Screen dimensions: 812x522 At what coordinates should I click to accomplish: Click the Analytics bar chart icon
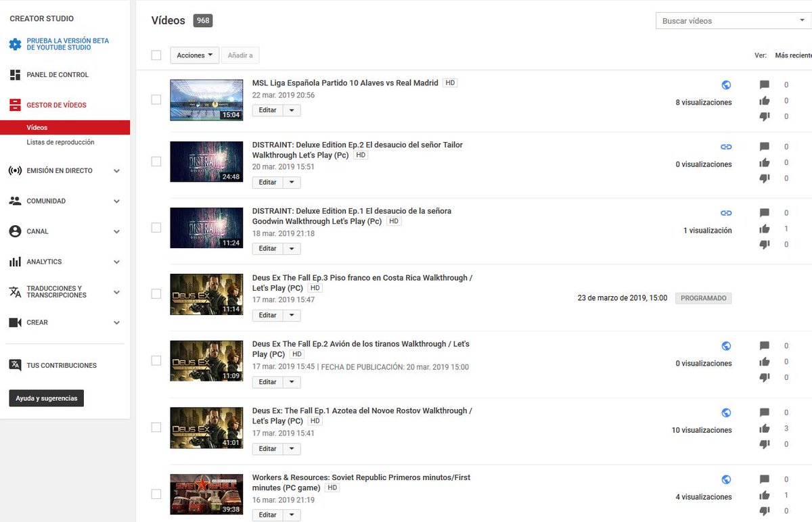coord(15,262)
